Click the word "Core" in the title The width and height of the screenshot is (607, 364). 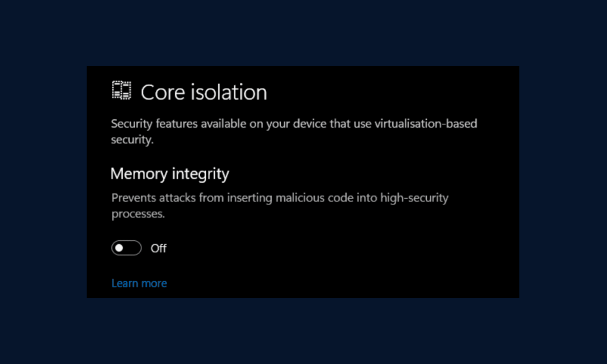(160, 93)
